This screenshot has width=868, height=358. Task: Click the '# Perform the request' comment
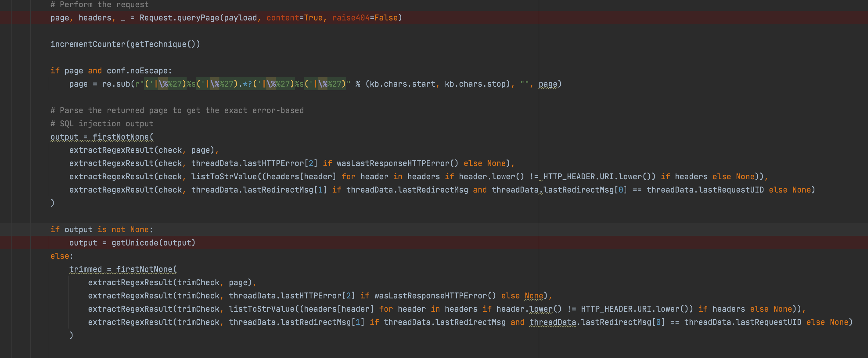(99, 5)
